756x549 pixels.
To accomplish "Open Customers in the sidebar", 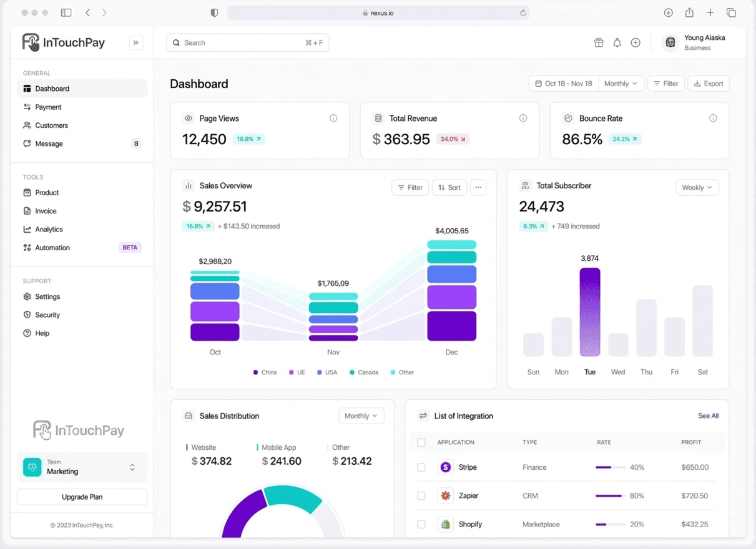I will (x=82, y=125).
